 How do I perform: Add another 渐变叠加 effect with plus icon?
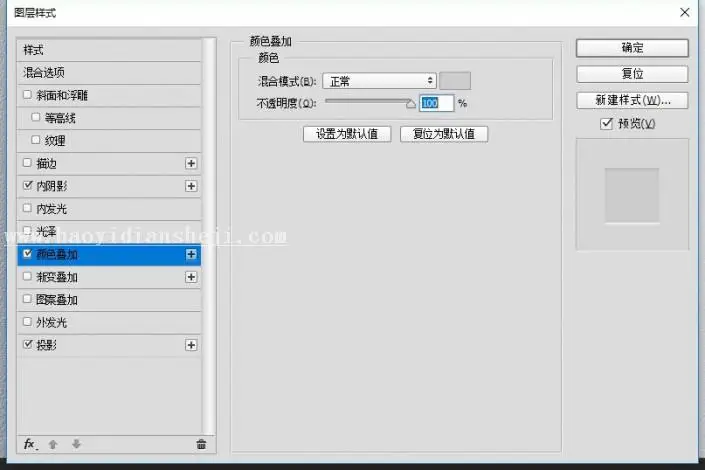tap(191, 277)
